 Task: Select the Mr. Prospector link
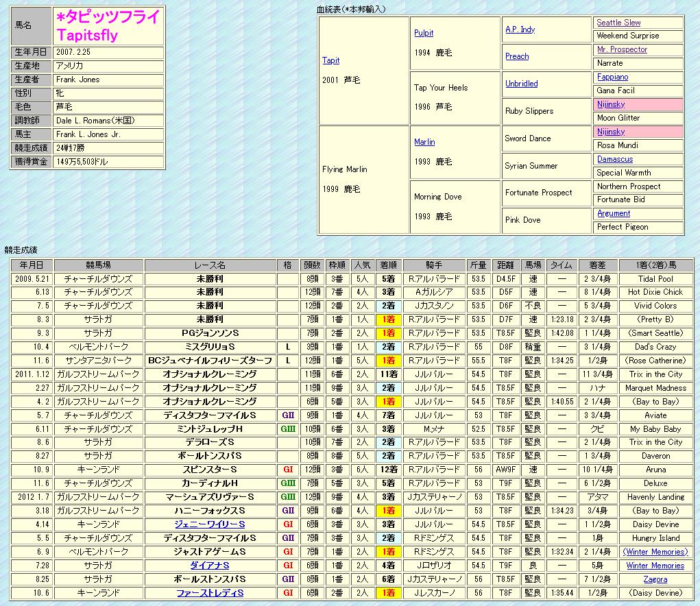point(621,49)
